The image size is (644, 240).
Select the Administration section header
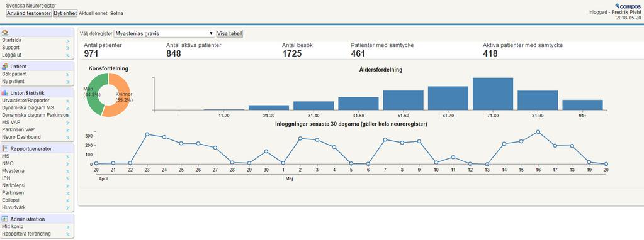coord(37,219)
